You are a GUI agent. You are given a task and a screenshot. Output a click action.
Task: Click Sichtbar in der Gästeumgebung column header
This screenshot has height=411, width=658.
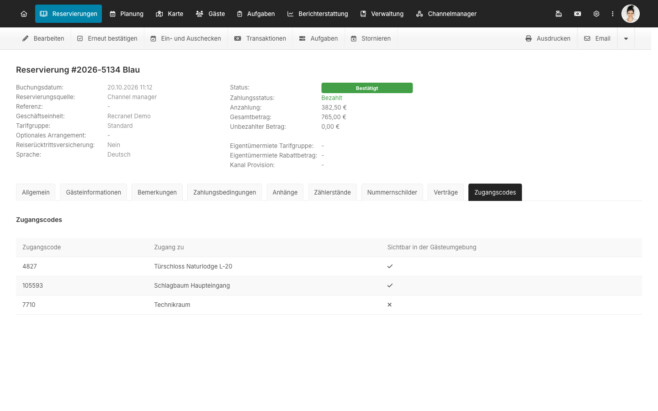(x=432, y=247)
